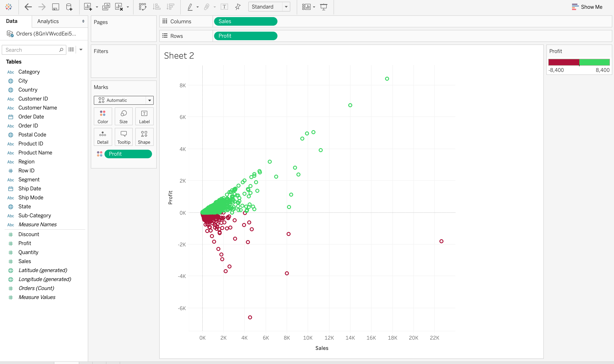
Task: Click the Profit axis title
Action: pos(170,197)
